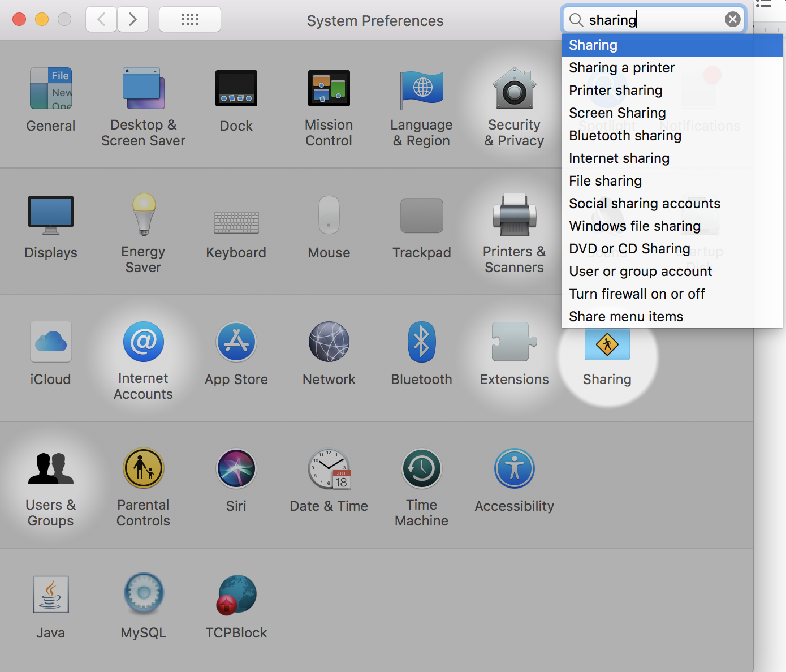Choose 'Screen Sharing' suggestion
Viewport: 786px width, 672px height.
tap(672, 113)
